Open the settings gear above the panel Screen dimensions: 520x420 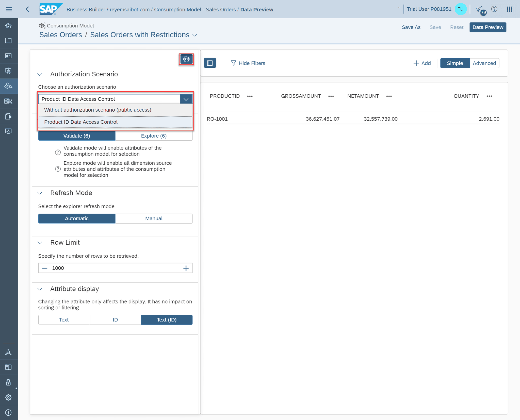pyautogui.click(x=187, y=59)
